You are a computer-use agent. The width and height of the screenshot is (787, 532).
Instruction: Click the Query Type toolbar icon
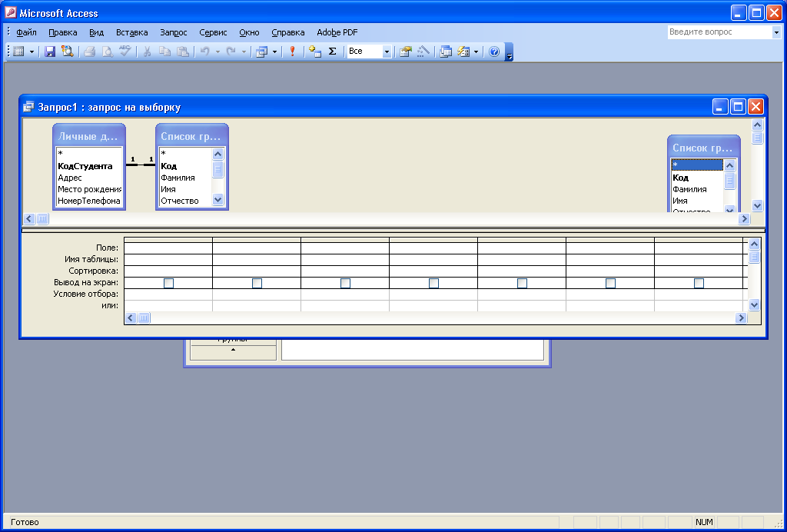tap(261, 52)
